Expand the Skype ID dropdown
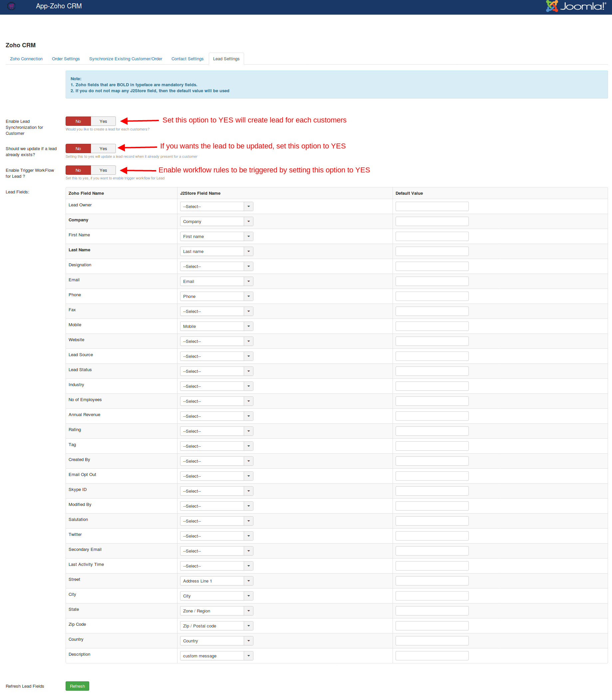The width and height of the screenshot is (612, 700). (x=216, y=491)
